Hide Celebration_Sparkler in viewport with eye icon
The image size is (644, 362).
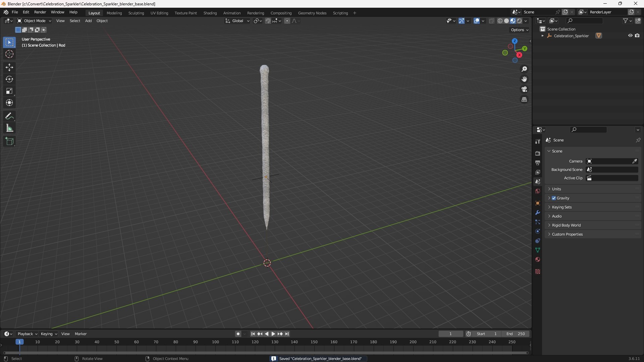pos(630,36)
